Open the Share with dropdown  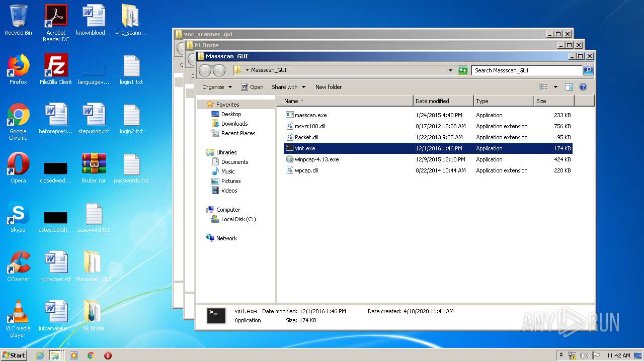tap(288, 87)
